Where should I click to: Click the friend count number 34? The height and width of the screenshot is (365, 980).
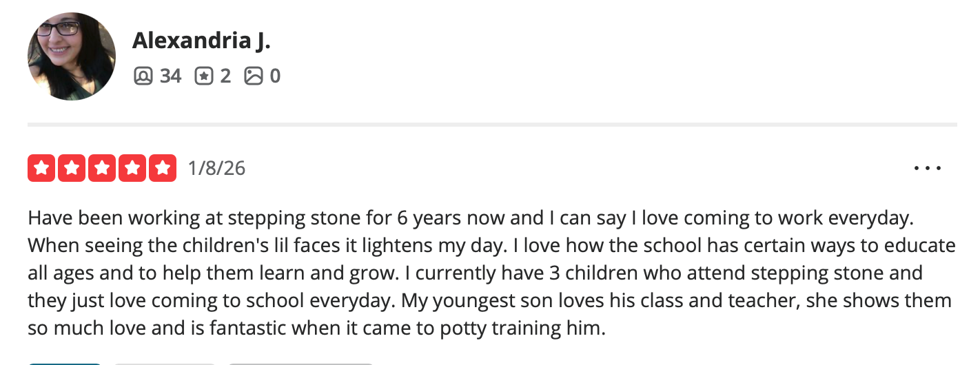170,76
